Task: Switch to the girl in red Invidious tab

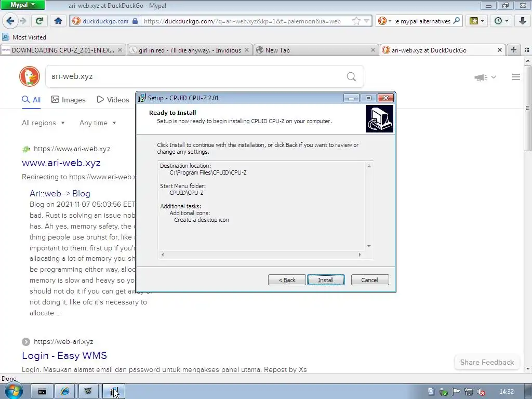Action: [x=190, y=50]
